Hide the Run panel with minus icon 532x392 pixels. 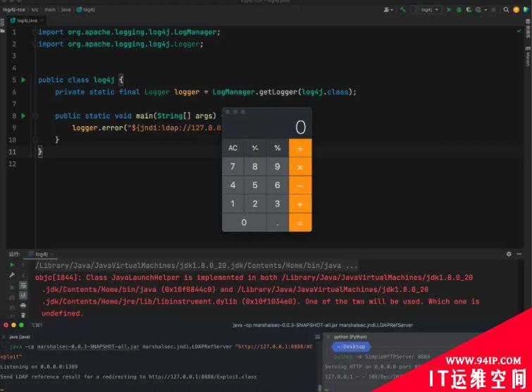point(519,254)
